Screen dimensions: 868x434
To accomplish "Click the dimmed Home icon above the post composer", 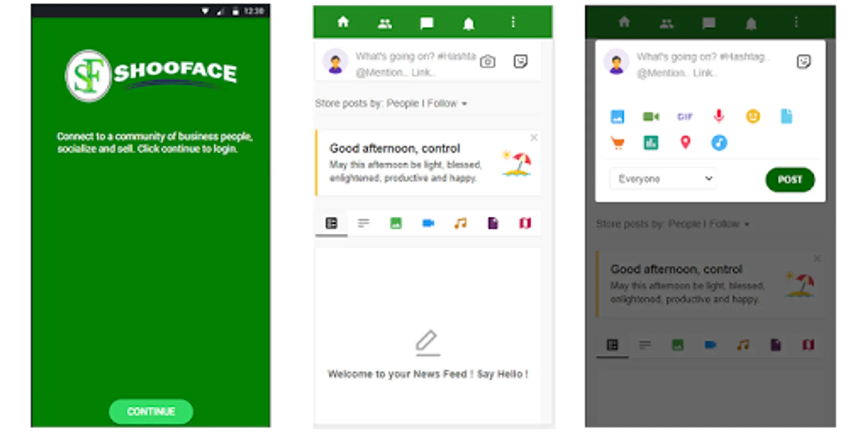I will tap(624, 22).
